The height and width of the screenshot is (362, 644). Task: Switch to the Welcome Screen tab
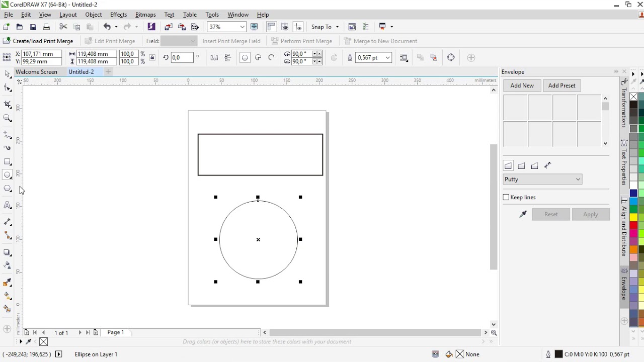[x=37, y=72]
